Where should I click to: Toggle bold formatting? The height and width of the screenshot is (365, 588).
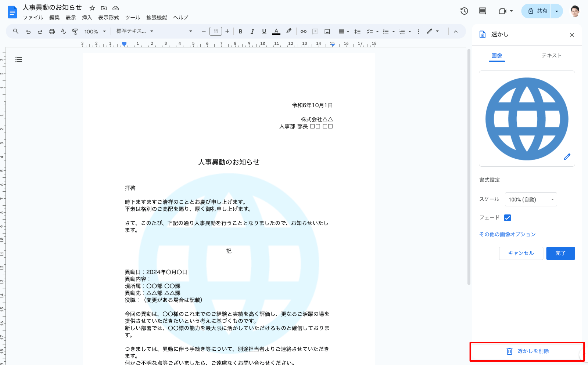pos(241,32)
